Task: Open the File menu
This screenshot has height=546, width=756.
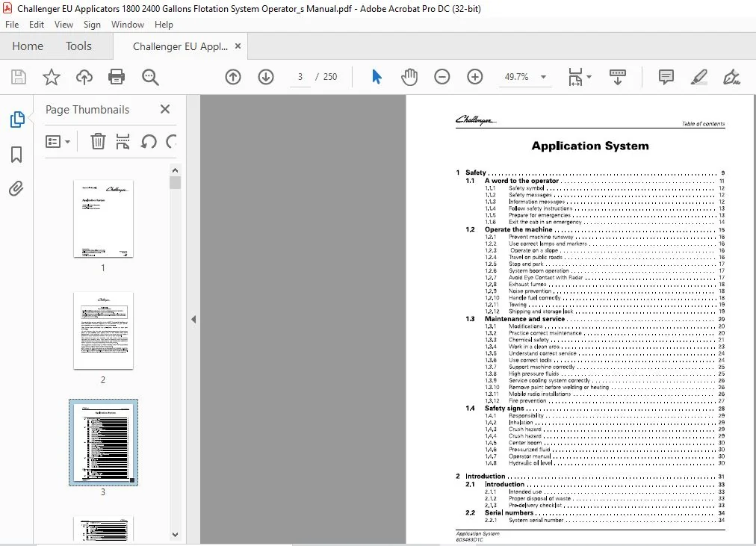Action: click(12, 25)
